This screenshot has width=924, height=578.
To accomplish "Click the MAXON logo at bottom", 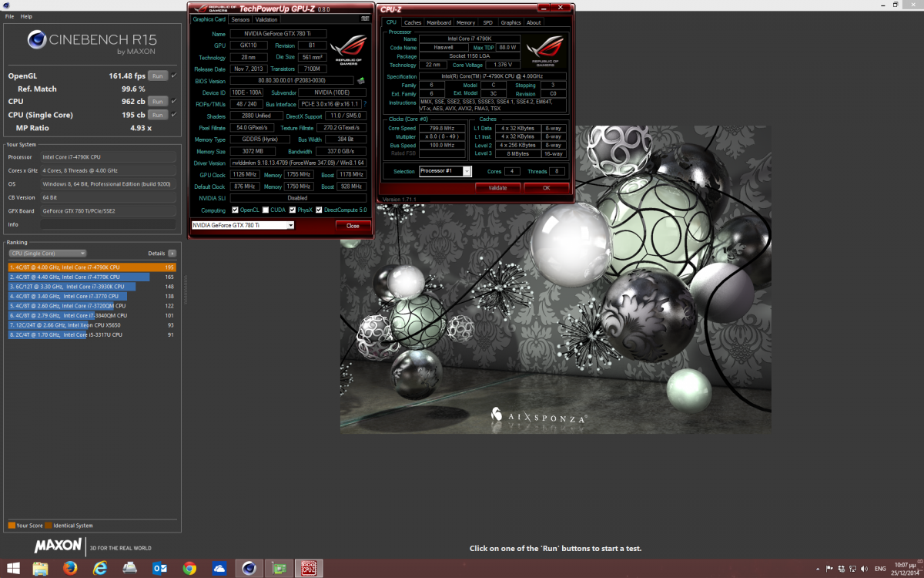I will point(58,546).
